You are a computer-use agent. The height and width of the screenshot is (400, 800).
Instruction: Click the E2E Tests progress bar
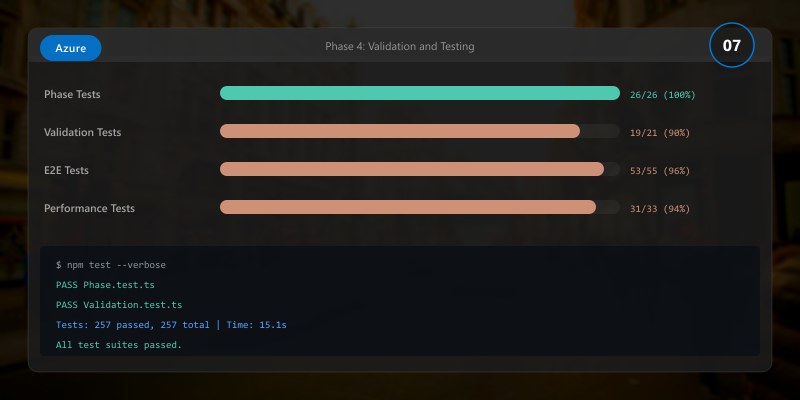click(420, 169)
